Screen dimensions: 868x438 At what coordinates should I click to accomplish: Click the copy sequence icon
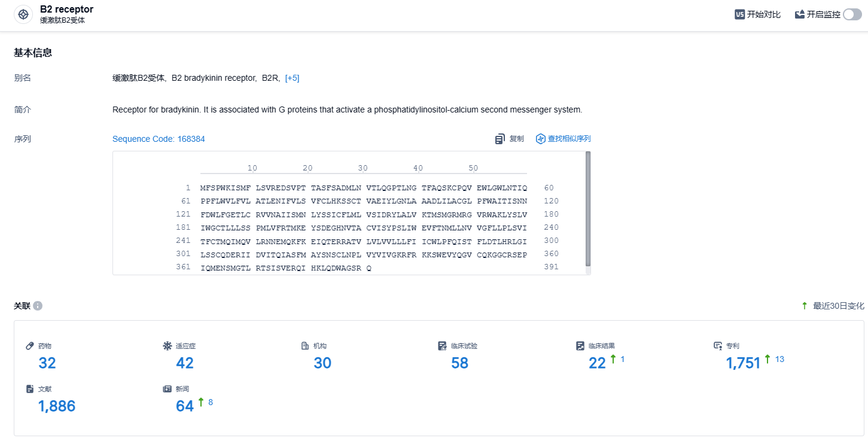(x=500, y=139)
